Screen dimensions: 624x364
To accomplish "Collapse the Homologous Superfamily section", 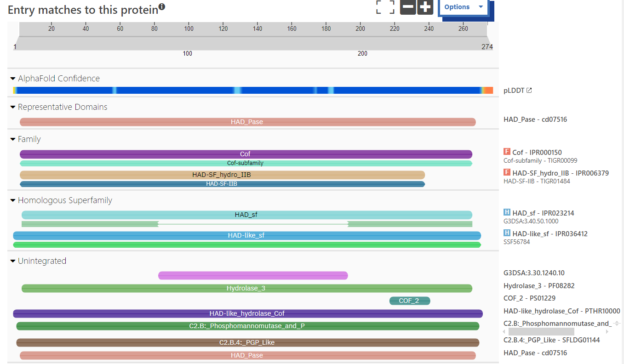I will coord(13,200).
